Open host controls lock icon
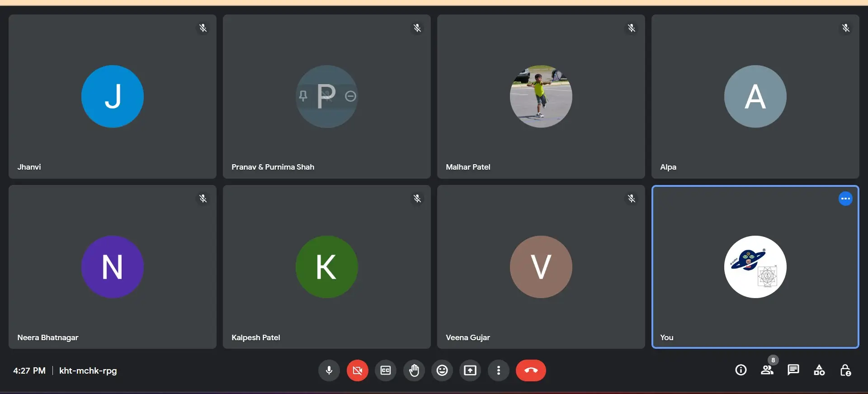868x394 pixels. tap(845, 370)
